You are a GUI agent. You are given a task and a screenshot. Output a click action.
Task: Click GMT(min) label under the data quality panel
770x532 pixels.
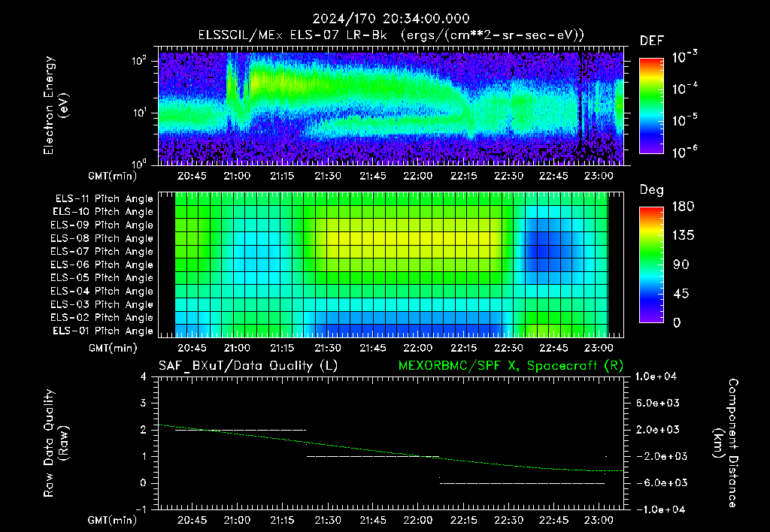point(113,520)
